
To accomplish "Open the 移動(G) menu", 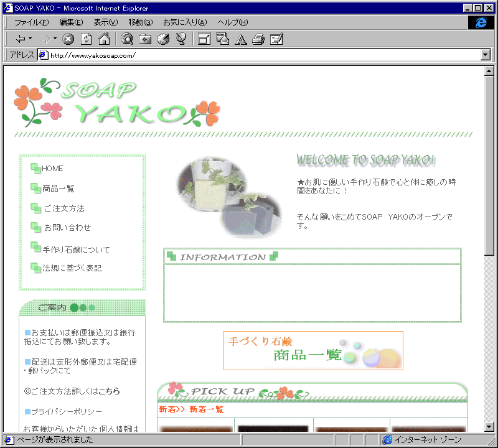I will [141, 22].
